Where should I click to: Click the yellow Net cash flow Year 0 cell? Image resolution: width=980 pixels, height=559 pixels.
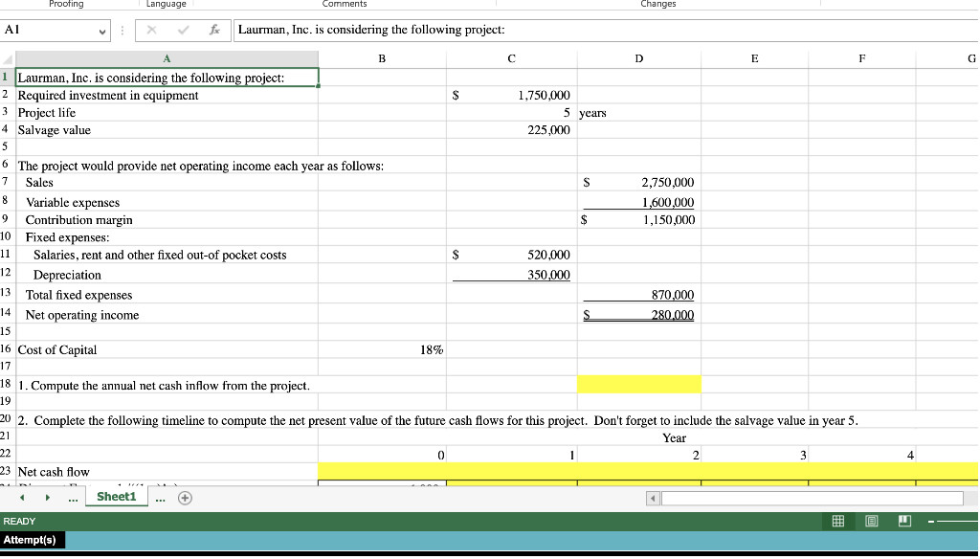coord(382,472)
